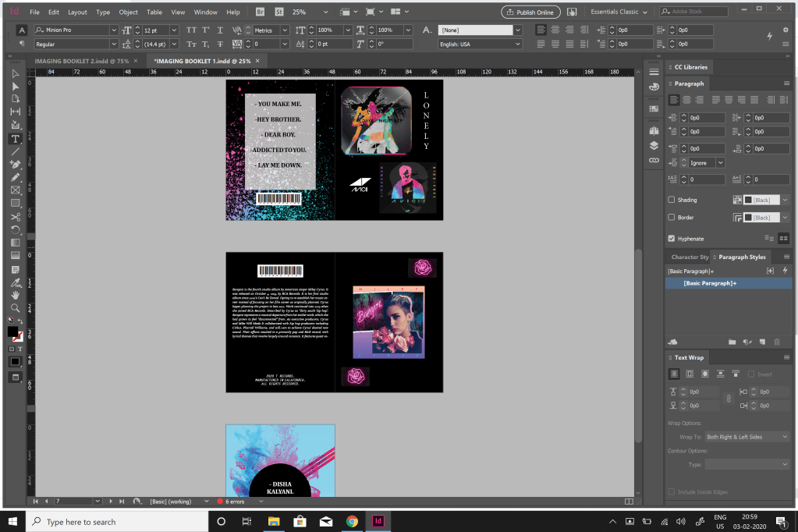Click the Publish Online button
This screenshot has height=532, width=798.
(x=530, y=12)
